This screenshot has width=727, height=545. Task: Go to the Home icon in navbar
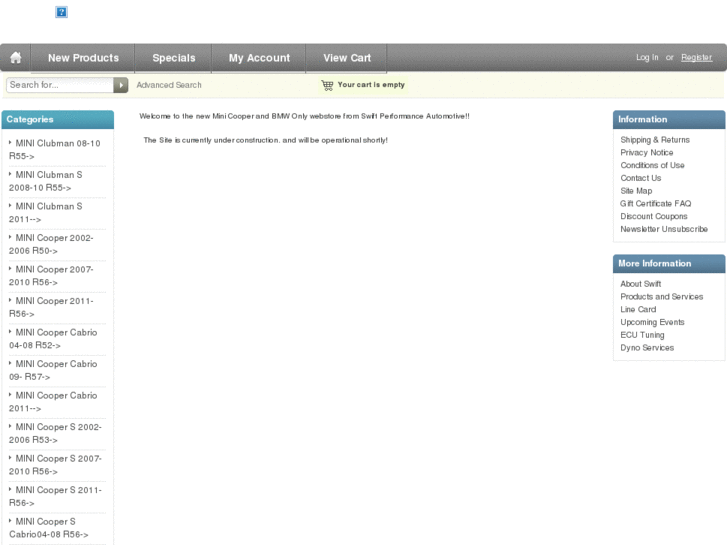(16, 58)
